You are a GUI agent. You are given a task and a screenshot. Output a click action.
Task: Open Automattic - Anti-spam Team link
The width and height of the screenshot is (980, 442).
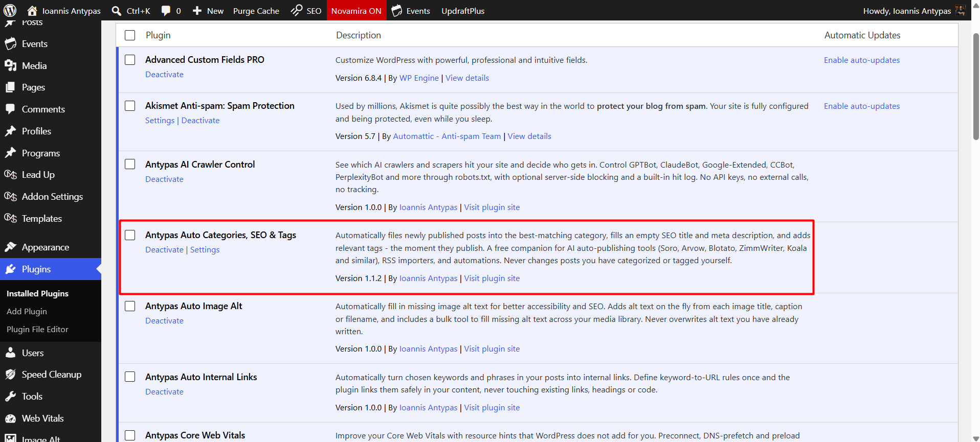click(x=447, y=136)
